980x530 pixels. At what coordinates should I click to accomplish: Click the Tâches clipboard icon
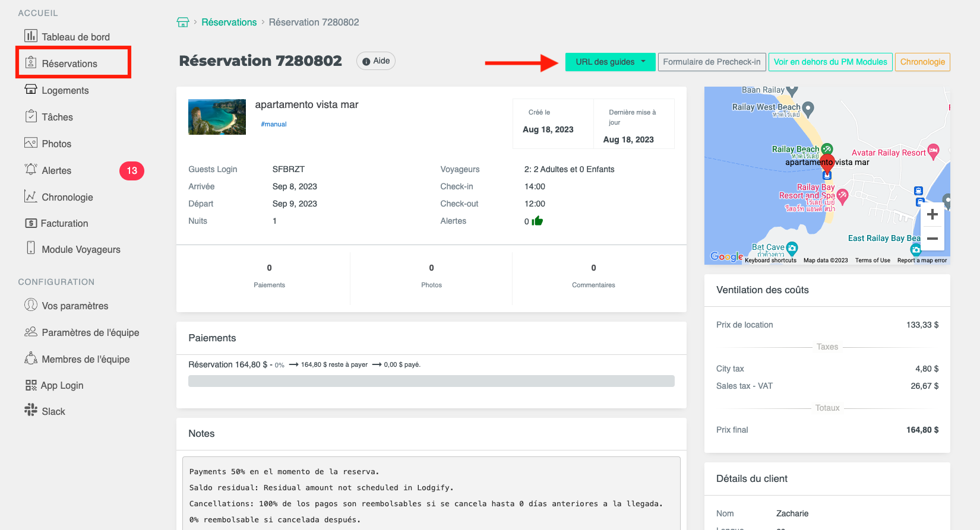point(31,116)
